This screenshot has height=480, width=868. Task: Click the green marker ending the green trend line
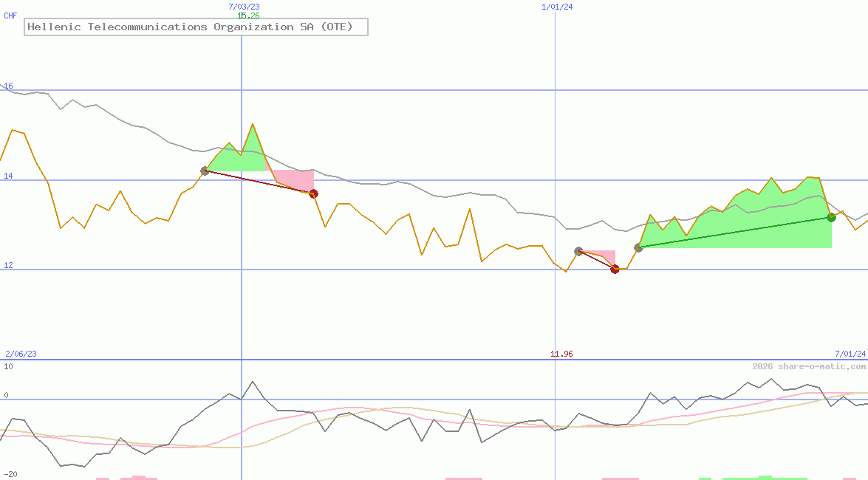[831, 217]
